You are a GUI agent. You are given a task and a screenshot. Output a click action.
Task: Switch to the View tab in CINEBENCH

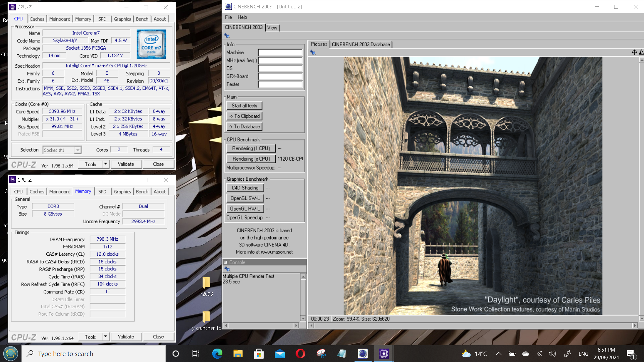[x=272, y=27]
